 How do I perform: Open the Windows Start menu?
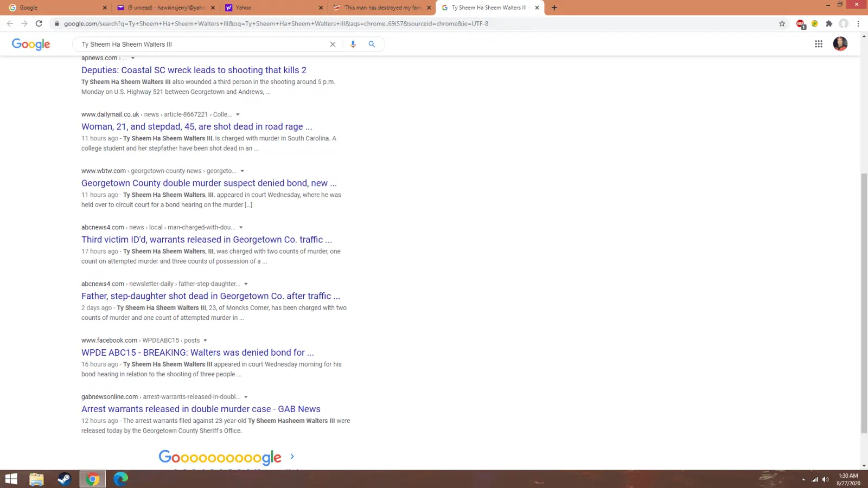click(x=11, y=479)
